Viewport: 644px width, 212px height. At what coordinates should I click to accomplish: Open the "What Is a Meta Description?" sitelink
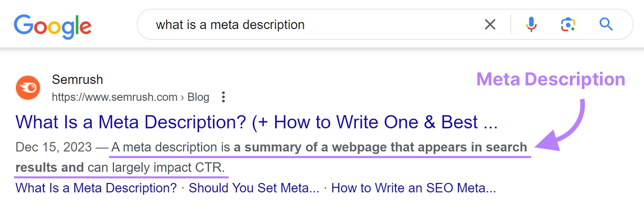tap(96, 188)
